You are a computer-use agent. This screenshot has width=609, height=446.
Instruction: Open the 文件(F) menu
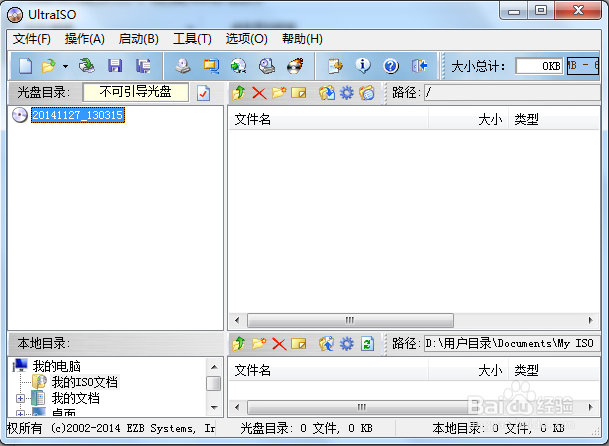coord(32,39)
